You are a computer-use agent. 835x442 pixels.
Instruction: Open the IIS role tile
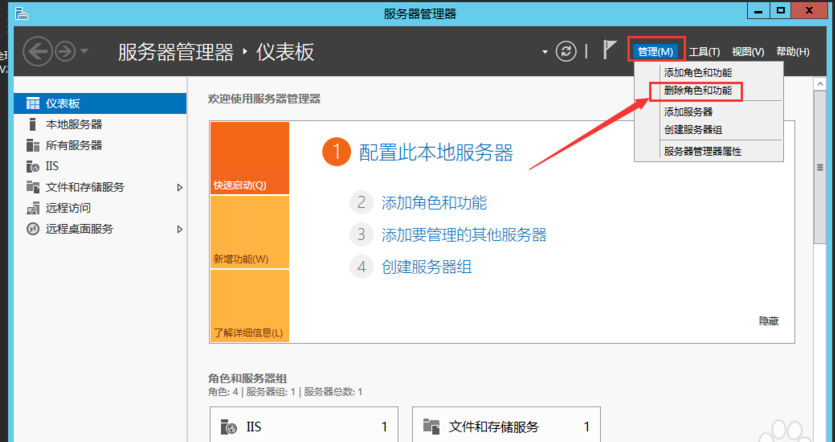[x=304, y=424]
